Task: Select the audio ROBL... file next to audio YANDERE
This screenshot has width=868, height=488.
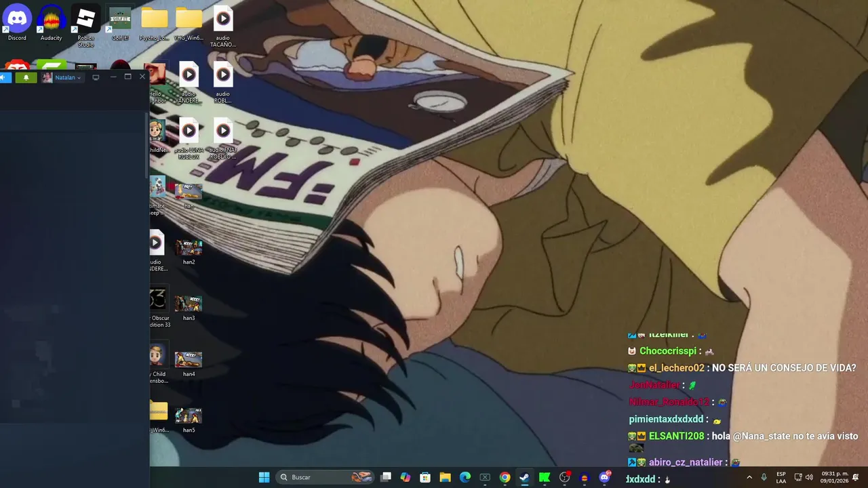Action: coord(223,83)
